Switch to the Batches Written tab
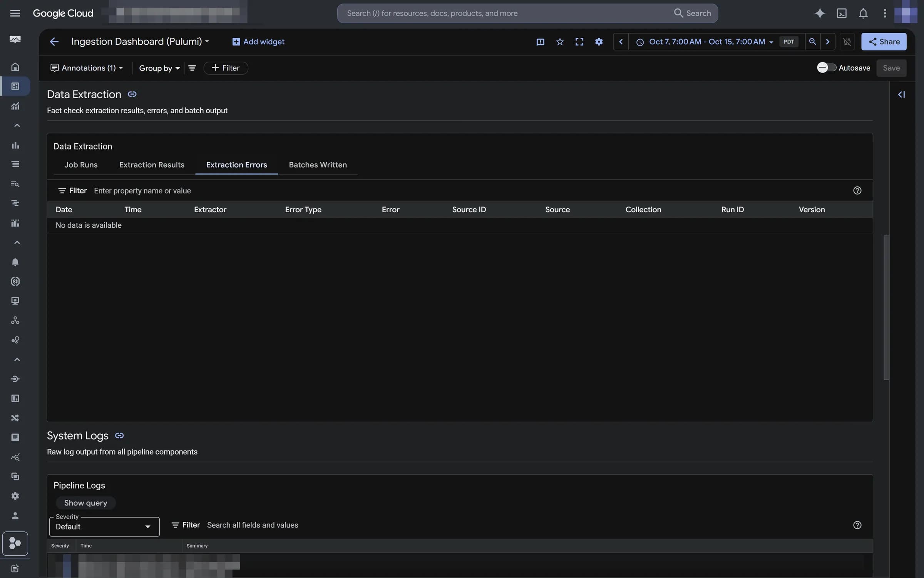Screen dimensions: 924x578 tap(318, 165)
